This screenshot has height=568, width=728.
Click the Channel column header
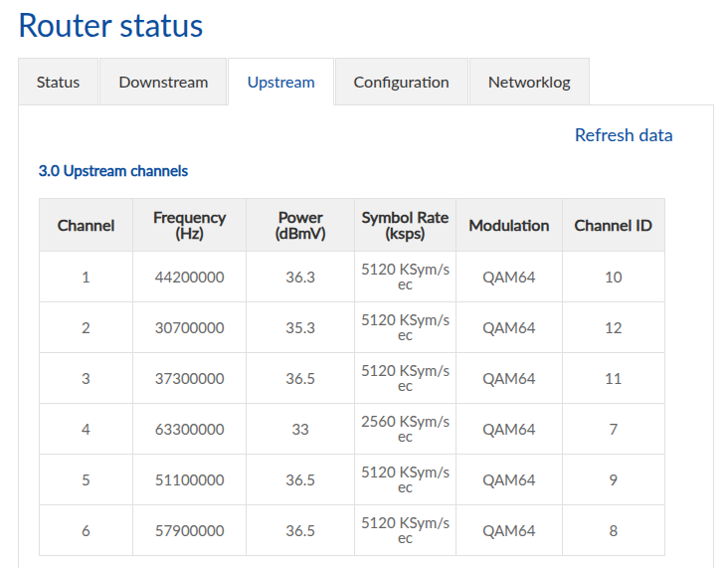(x=86, y=226)
